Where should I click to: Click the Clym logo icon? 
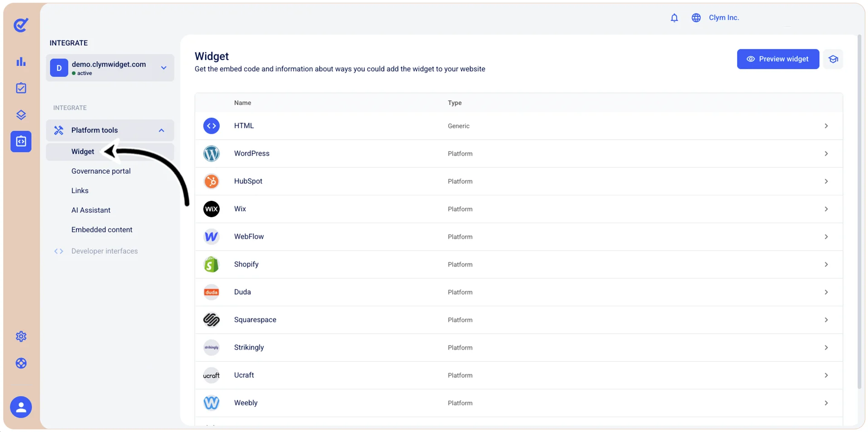[x=21, y=25]
